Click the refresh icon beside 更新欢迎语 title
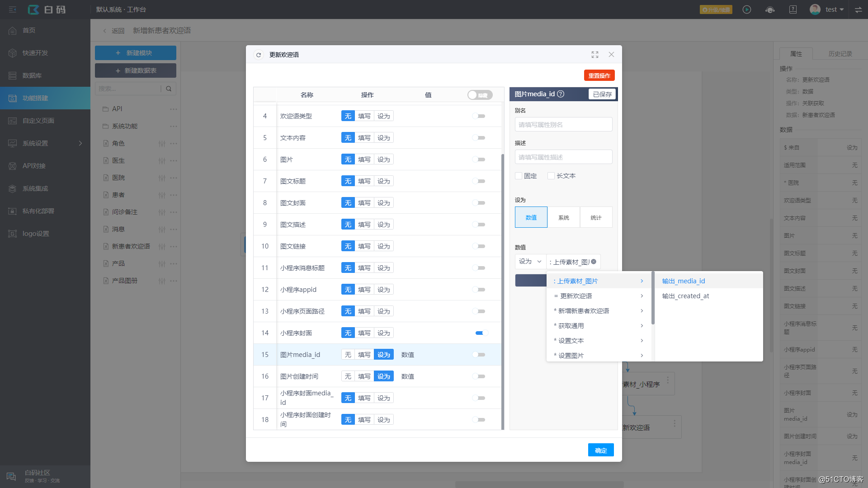 [259, 55]
